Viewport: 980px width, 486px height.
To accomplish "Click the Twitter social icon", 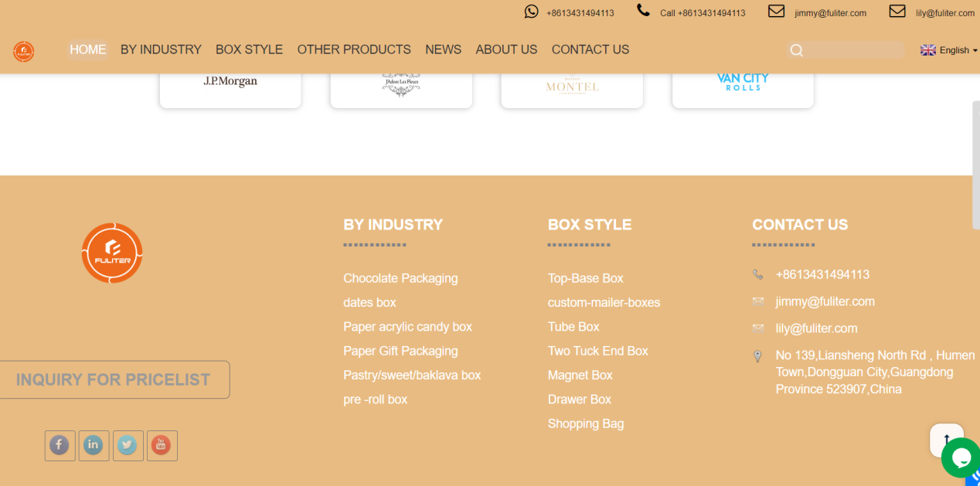I will (128, 445).
